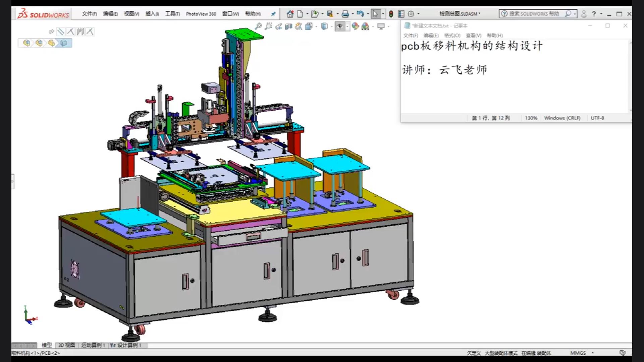Click Zoom to Area icon

pyautogui.click(x=268, y=26)
